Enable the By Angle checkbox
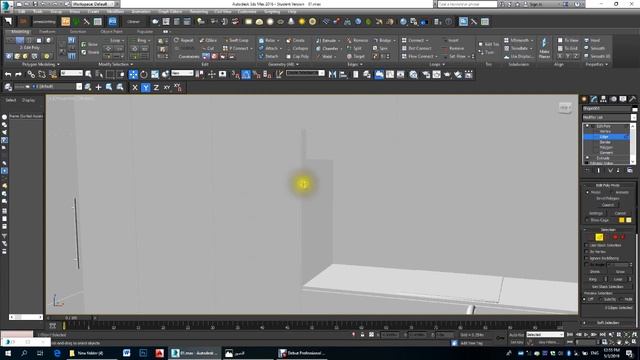 coord(587,265)
